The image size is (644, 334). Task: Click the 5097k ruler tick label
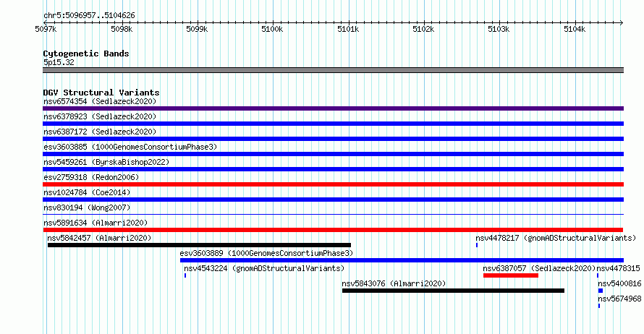pyautogui.click(x=46, y=29)
